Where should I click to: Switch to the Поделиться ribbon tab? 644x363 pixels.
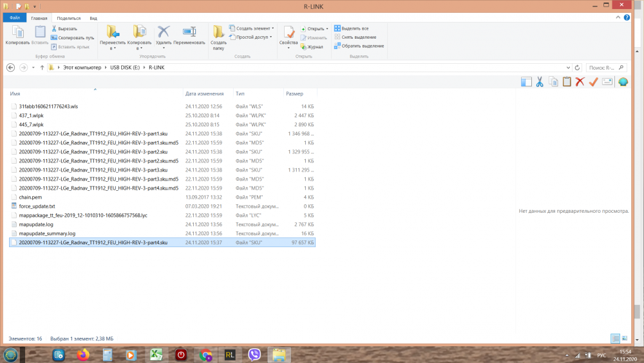[x=69, y=18]
